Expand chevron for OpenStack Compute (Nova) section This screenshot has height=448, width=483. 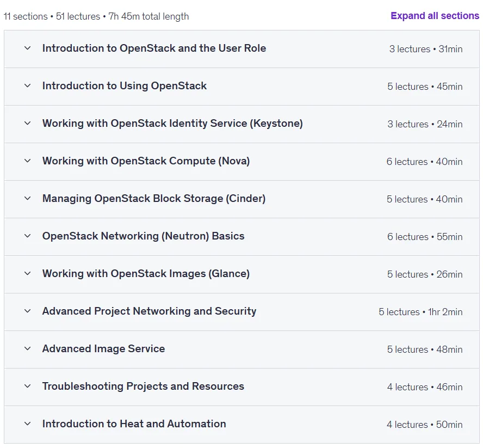27,161
